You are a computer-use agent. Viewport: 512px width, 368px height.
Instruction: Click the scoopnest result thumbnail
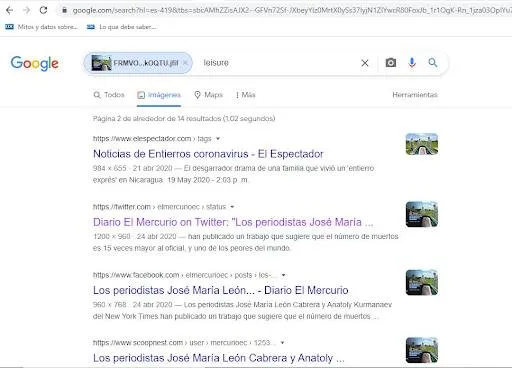point(422,350)
